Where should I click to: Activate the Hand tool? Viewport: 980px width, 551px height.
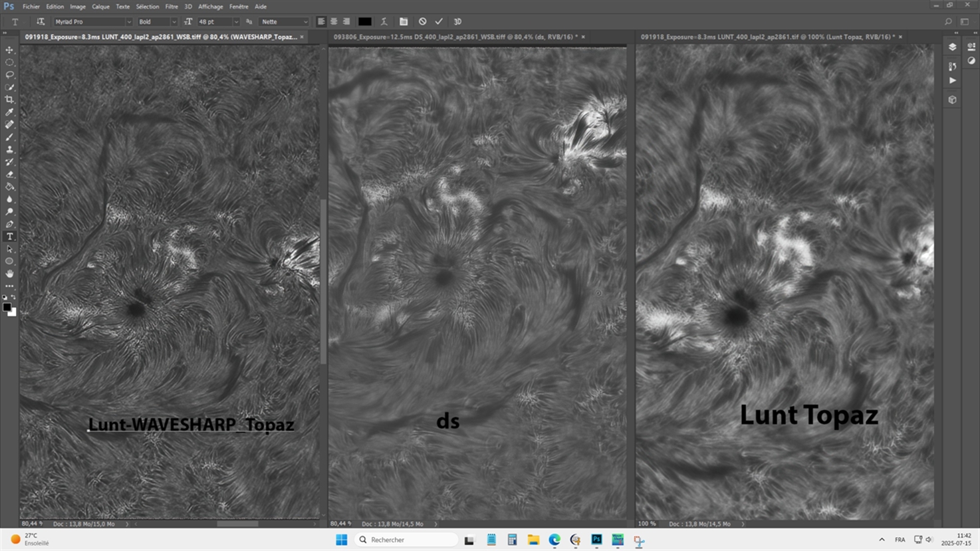[x=9, y=274]
